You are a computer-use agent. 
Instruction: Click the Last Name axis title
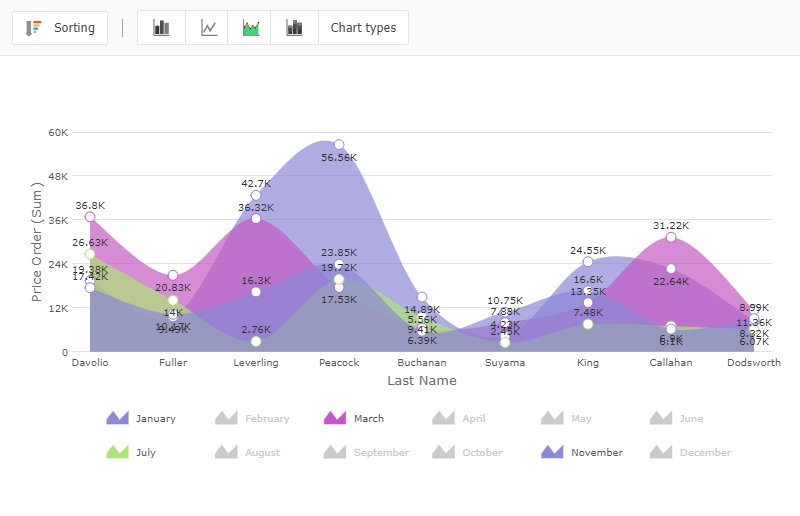click(421, 381)
